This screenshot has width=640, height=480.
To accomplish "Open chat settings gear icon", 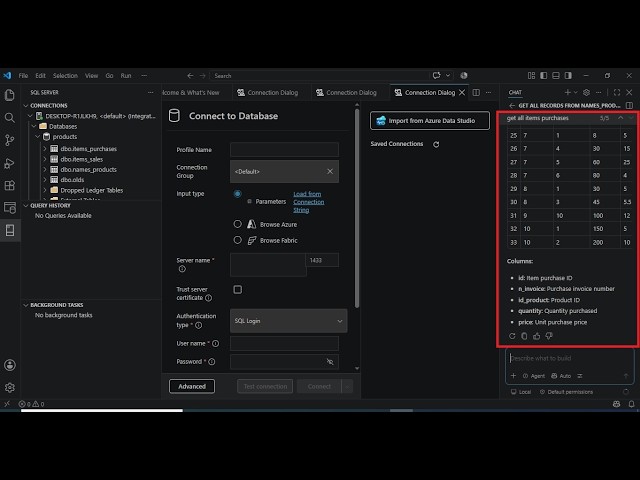I will [587, 92].
